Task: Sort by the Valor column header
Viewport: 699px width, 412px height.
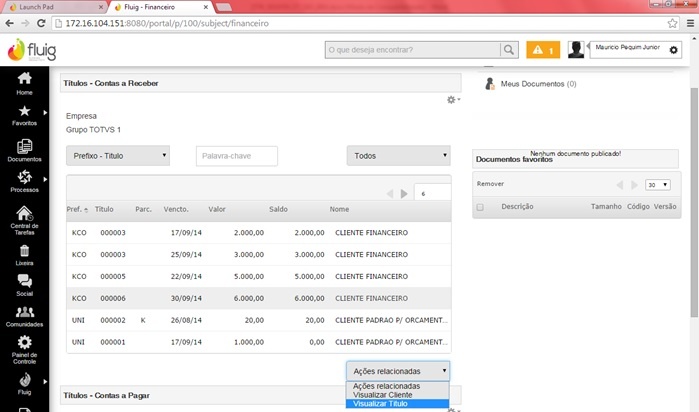Action: [217, 209]
